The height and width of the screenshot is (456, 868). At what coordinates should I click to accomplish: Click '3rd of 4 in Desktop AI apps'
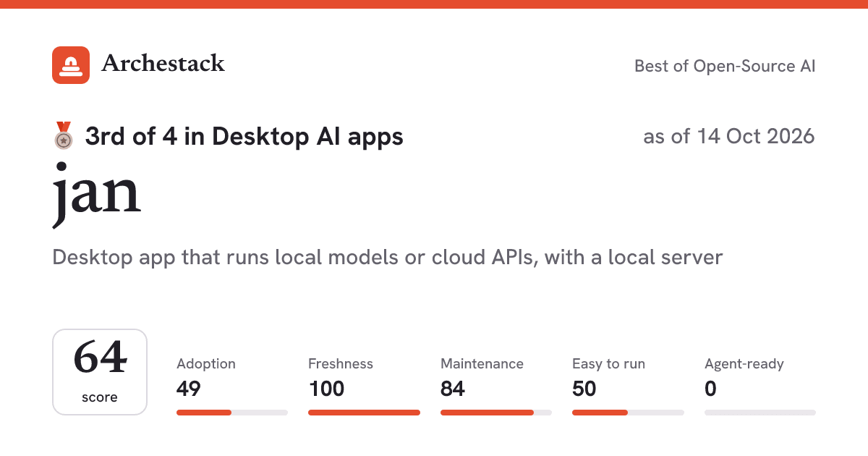pyautogui.click(x=244, y=136)
